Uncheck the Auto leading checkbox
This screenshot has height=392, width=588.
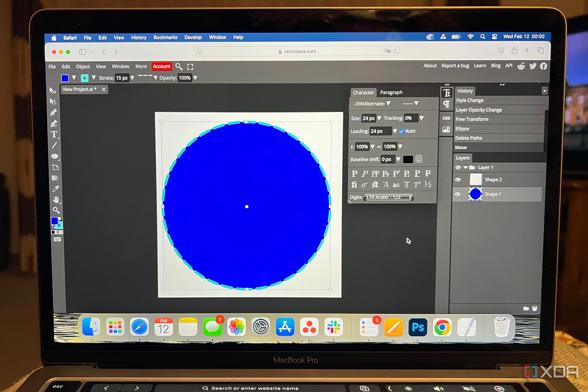[402, 131]
